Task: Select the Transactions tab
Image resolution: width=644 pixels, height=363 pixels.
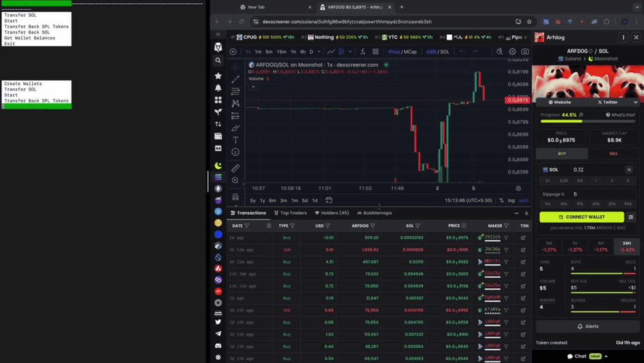Action: (x=248, y=213)
